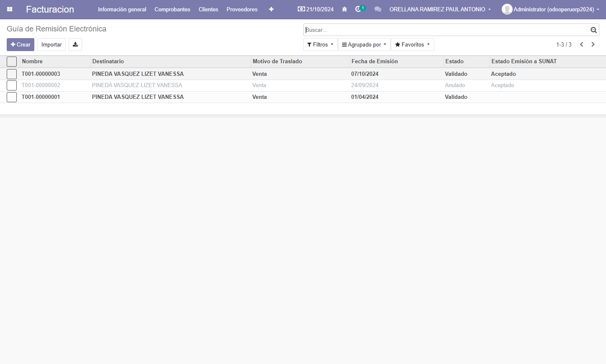Open the 21/10/2024 currency date indicator
This screenshot has height=364, width=606.
pos(316,9)
